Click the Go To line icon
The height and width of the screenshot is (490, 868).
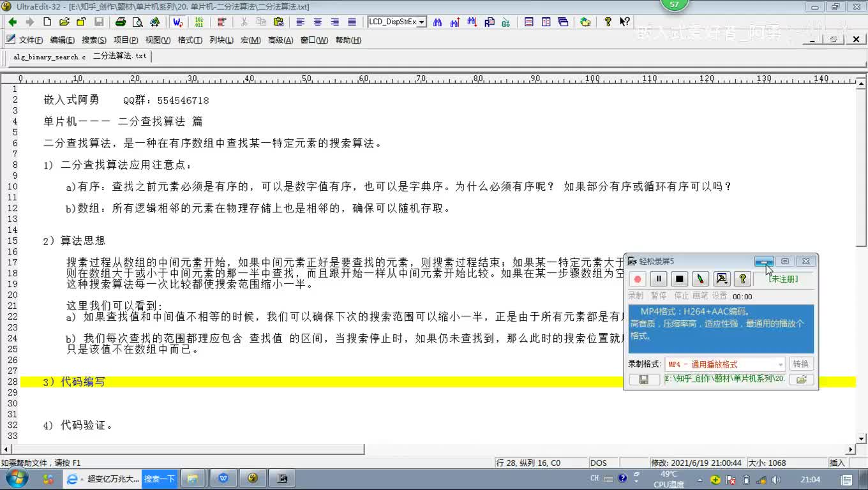[x=506, y=22]
